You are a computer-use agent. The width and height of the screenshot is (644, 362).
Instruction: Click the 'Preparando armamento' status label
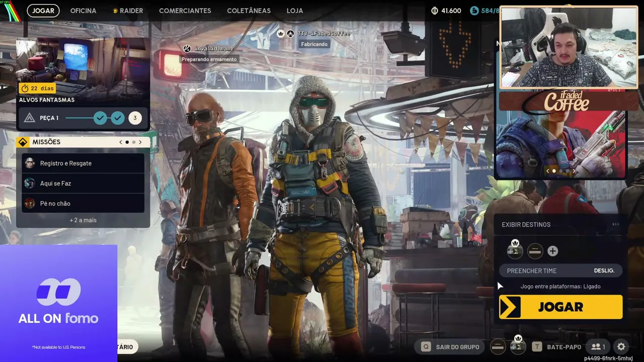pyautogui.click(x=209, y=59)
